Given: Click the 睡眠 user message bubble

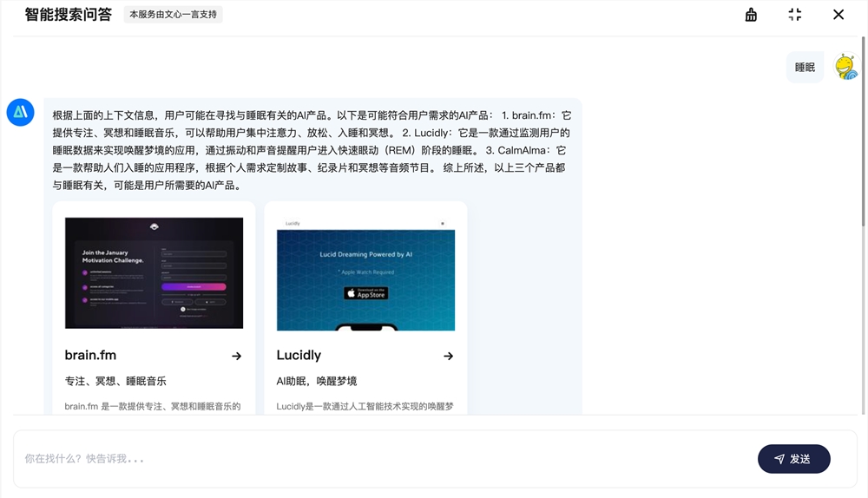Looking at the screenshot, I should (805, 68).
